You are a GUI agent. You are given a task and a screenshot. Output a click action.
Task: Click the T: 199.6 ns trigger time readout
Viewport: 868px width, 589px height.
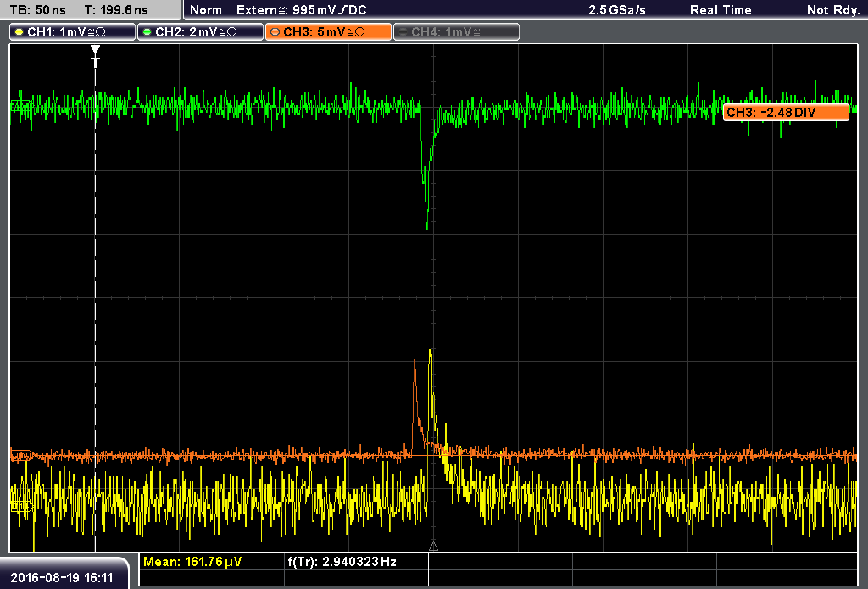tap(116, 10)
